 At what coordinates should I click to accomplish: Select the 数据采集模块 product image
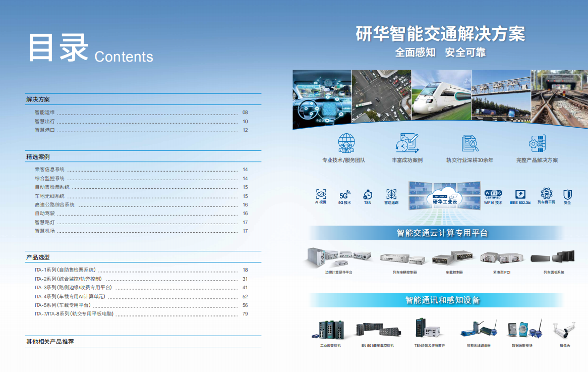pyautogui.click(x=525, y=329)
